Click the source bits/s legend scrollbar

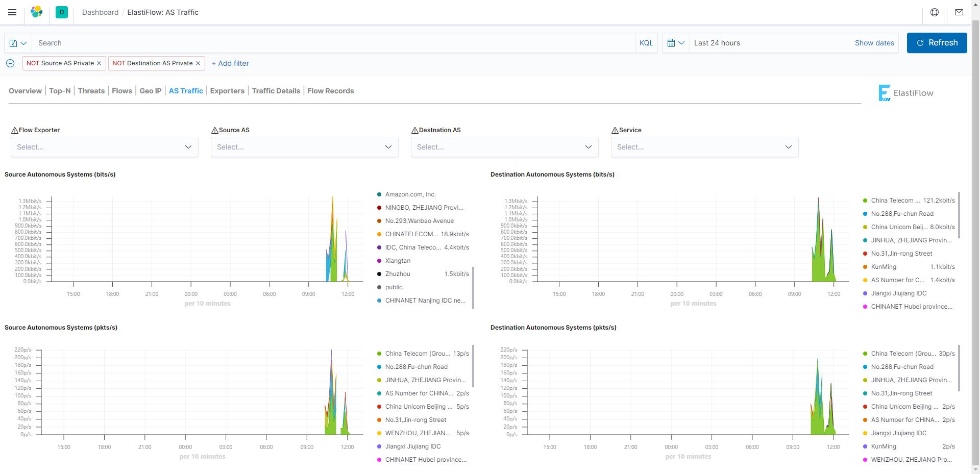[x=473, y=288]
